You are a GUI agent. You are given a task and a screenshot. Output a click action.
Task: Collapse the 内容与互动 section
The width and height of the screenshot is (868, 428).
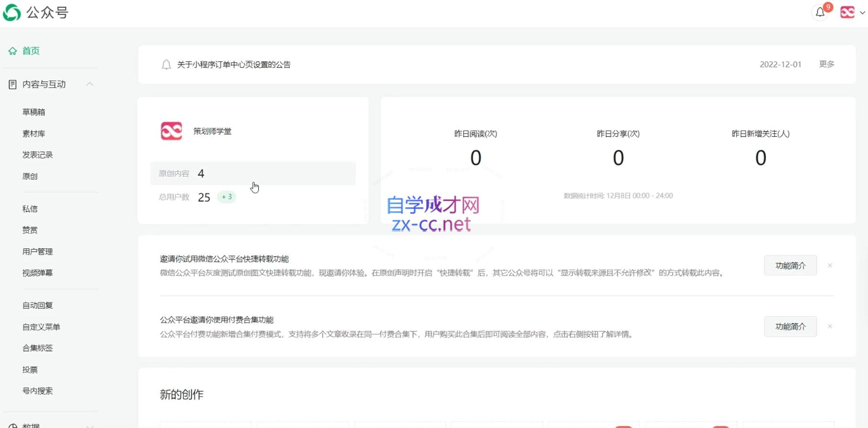90,84
